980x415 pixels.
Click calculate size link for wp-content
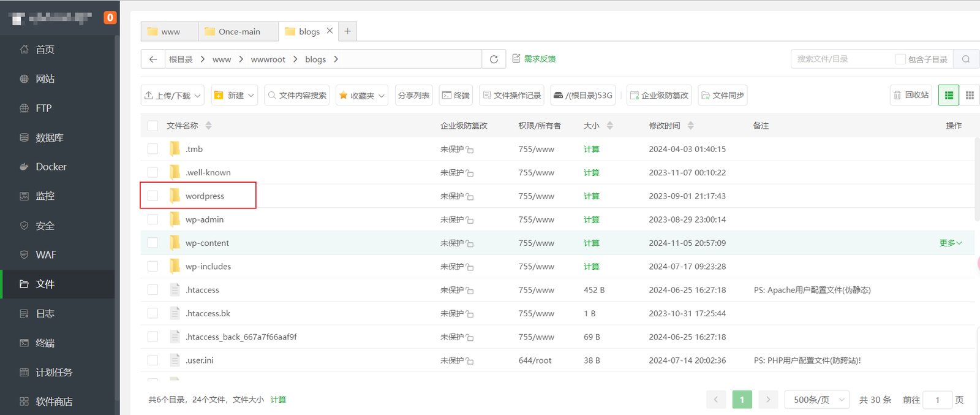(591, 243)
